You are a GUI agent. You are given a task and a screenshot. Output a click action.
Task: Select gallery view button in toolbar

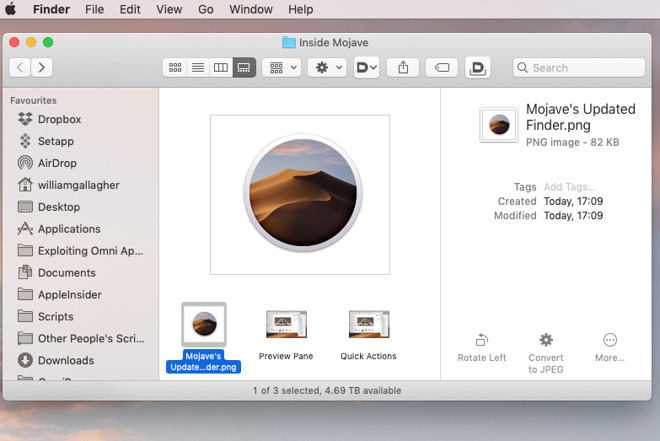244,67
